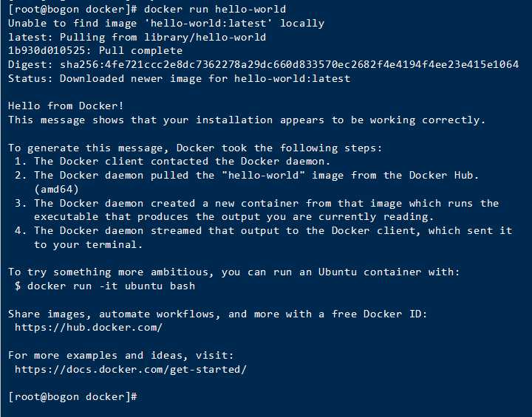This screenshot has width=532, height=417.
Task: Click the 'docker run hello-world' command text
Action: click(x=215, y=9)
